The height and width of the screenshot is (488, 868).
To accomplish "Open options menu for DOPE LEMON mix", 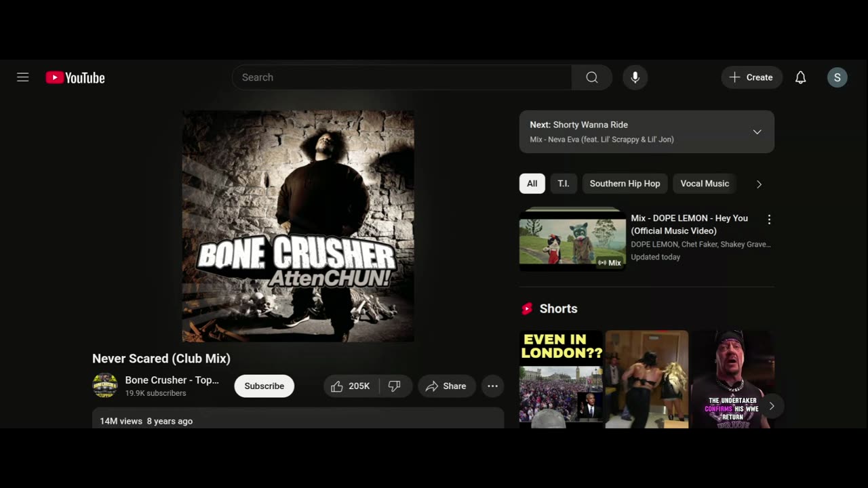I will coord(769,220).
